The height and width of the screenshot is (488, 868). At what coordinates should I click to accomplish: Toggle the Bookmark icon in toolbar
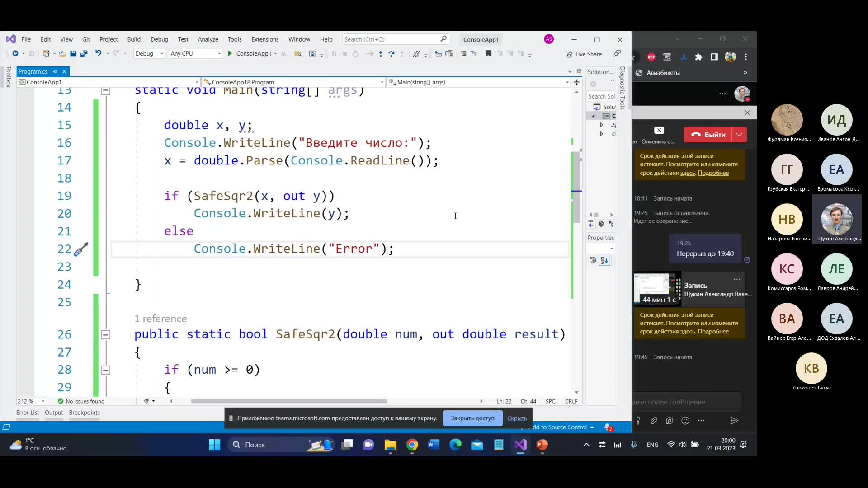click(x=488, y=54)
